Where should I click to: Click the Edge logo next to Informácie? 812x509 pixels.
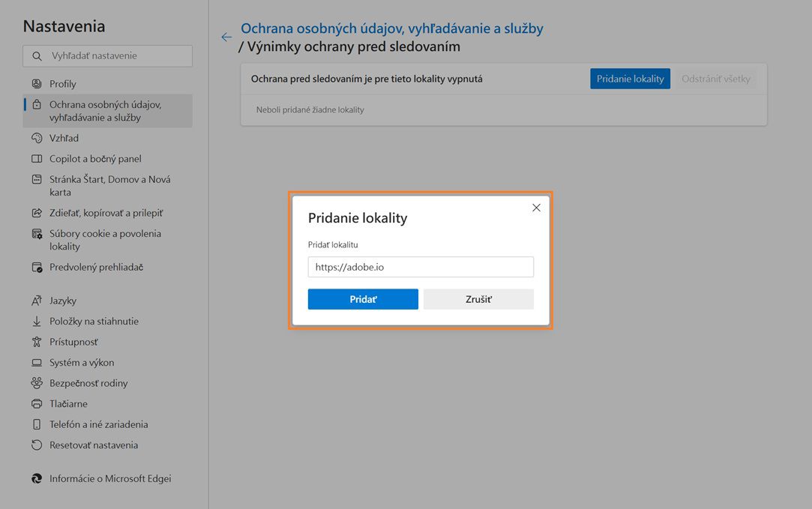(x=37, y=478)
